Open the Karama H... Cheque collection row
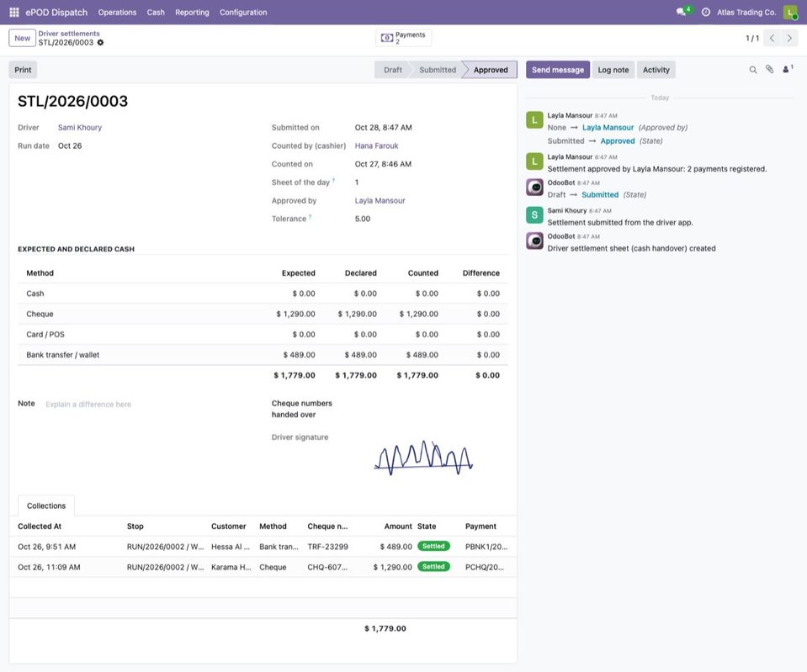Image resolution: width=807 pixels, height=672 pixels. pyautogui.click(x=263, y=567)
